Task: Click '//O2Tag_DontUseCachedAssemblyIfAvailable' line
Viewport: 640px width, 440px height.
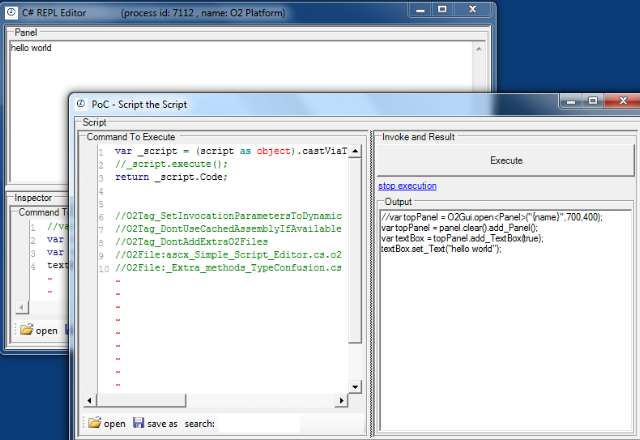Action: (x=228, y=229)
